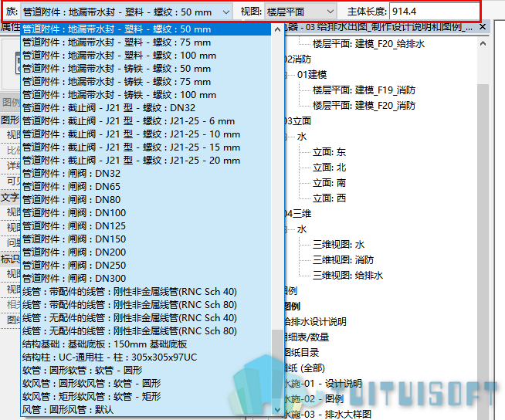Image resolution: width=505 pixels, height=420 pixels.
Task: Select 带配件的线管 RNC Sch 80 entry
Action: (146, 305)
